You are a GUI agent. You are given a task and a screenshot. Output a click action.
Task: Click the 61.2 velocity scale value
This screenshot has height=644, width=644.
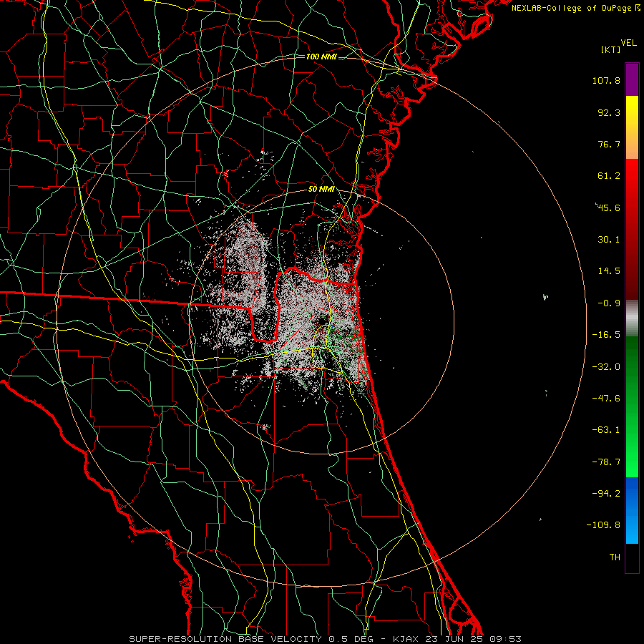[609, 176]
